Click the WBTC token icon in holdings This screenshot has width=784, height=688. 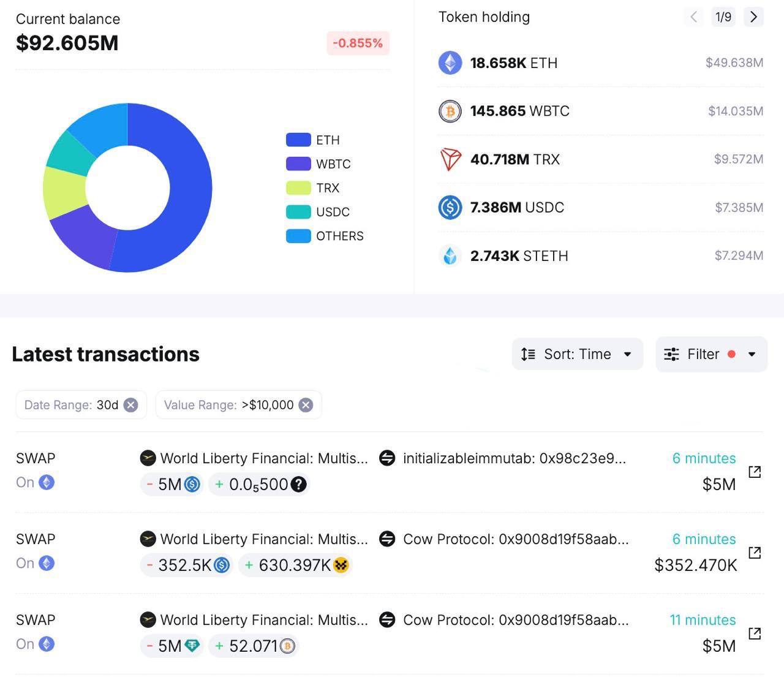click(x=450, y=112)
